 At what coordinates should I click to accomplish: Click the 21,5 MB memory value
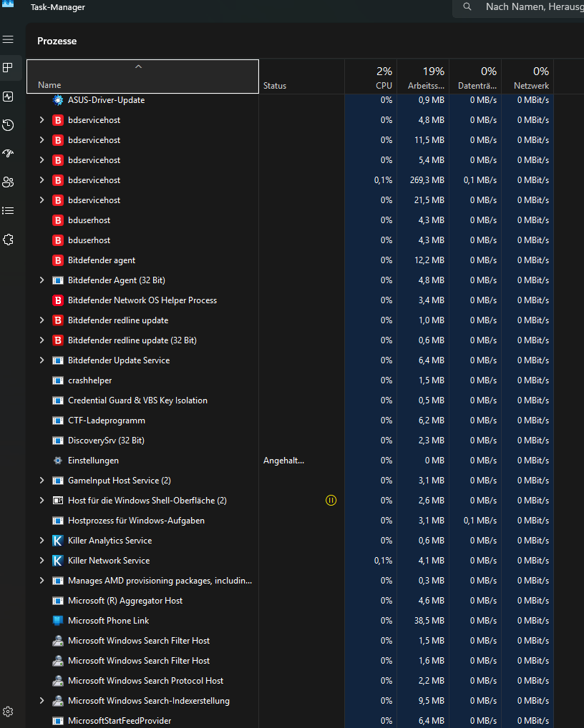pos(429,200)
